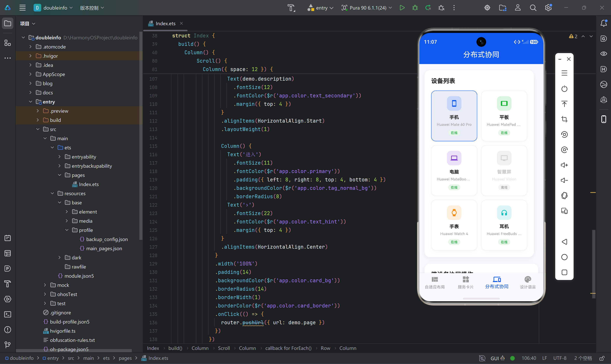The image size is (611, 364).
Task: Open the Previewer eye icon in right sidebar
Action: tap(603, 54)
